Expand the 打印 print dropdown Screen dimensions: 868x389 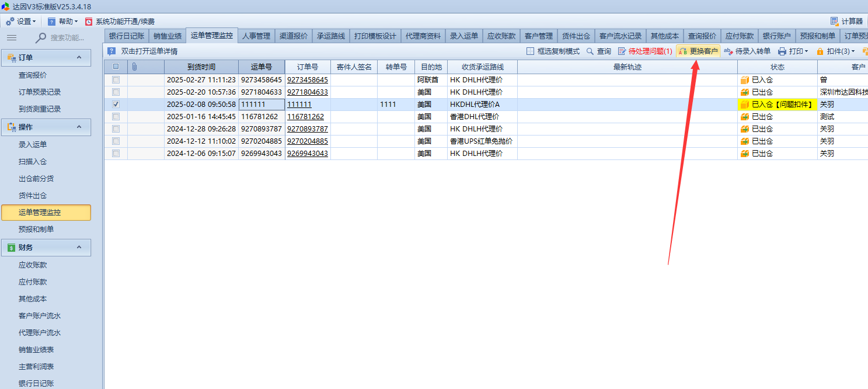[793, 51]
